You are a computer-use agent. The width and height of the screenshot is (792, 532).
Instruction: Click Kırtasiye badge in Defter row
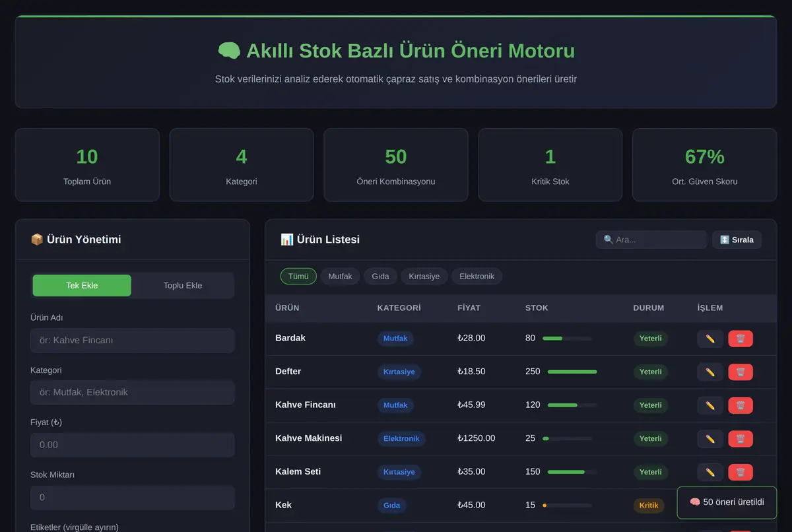point(399,372)
